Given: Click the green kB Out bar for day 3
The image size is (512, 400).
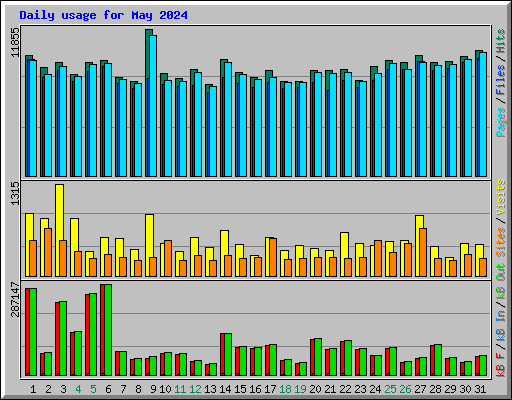Looking at the screenshot, I should pyautogui.click(x=63, y=338).
